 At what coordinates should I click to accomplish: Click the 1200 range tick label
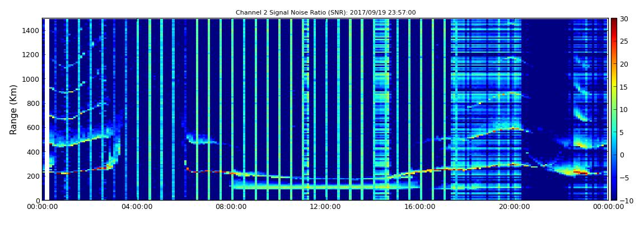(x=32, y=55)
